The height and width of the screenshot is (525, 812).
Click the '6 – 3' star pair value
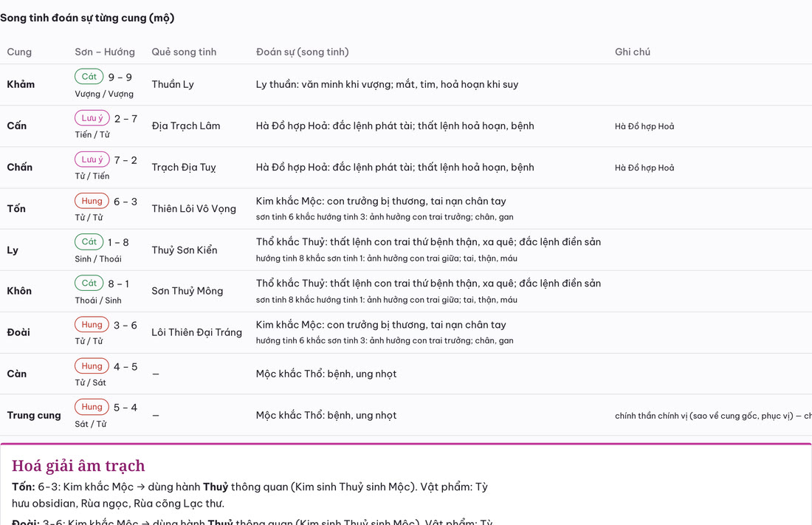click(x=125, y=202)
